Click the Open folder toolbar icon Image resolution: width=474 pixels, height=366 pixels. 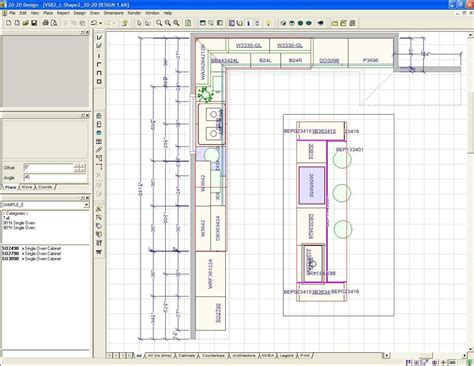tap(26, 23)
